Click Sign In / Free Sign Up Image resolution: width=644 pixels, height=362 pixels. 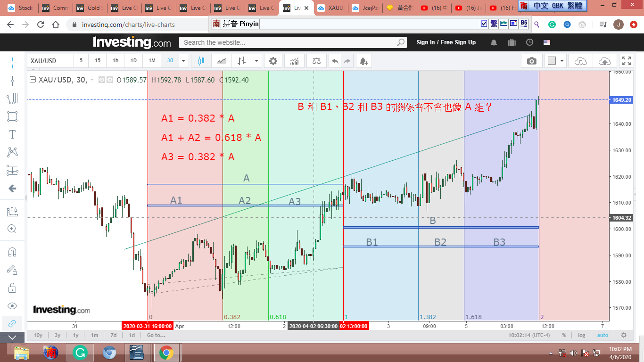click(446, 42)
